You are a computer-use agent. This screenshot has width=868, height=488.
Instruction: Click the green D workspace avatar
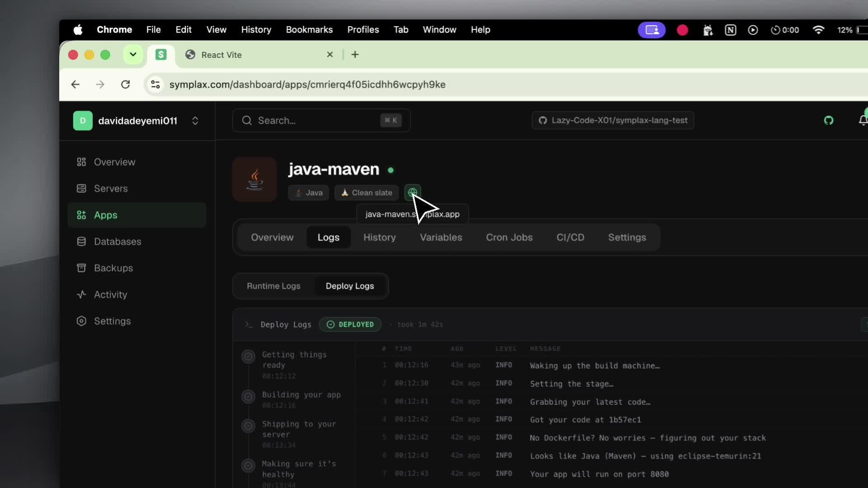point(83,121)
